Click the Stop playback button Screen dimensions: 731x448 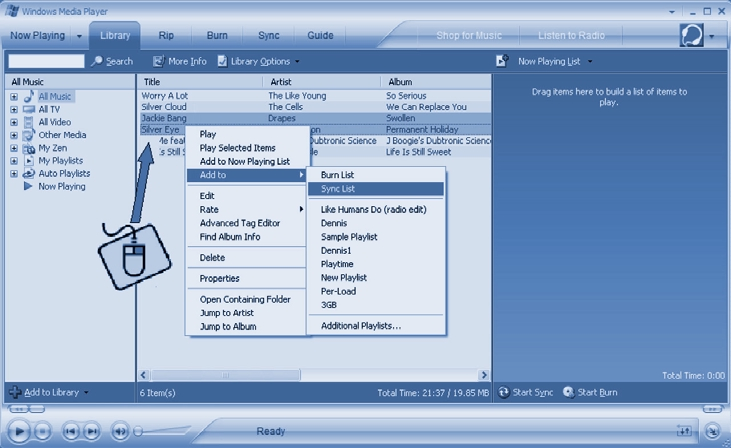[42, 431]
